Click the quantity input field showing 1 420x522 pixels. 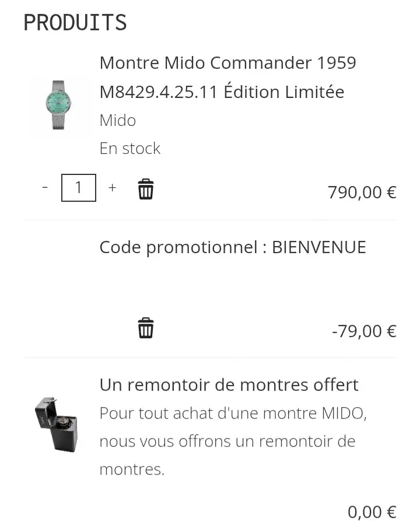pyautogui.click(x=78, y=188)
